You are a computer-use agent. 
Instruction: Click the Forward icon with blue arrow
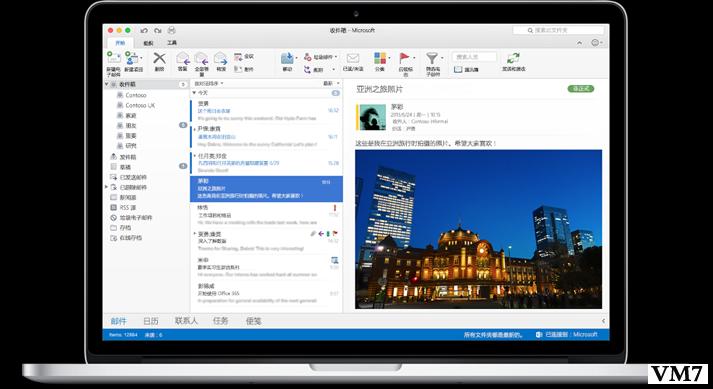tap(221, 58)
